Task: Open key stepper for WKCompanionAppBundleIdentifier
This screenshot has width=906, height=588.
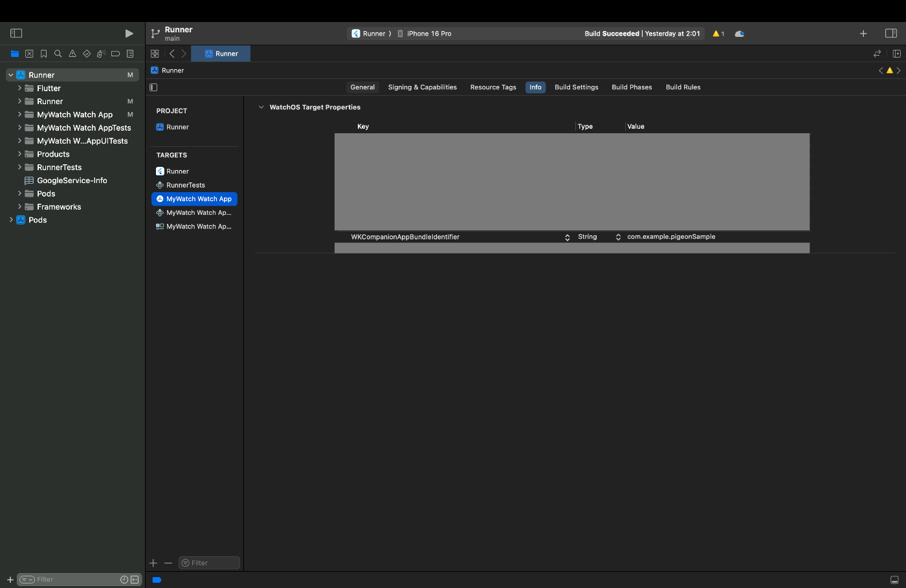Action: pyautogui.click(x=568, y=237)
